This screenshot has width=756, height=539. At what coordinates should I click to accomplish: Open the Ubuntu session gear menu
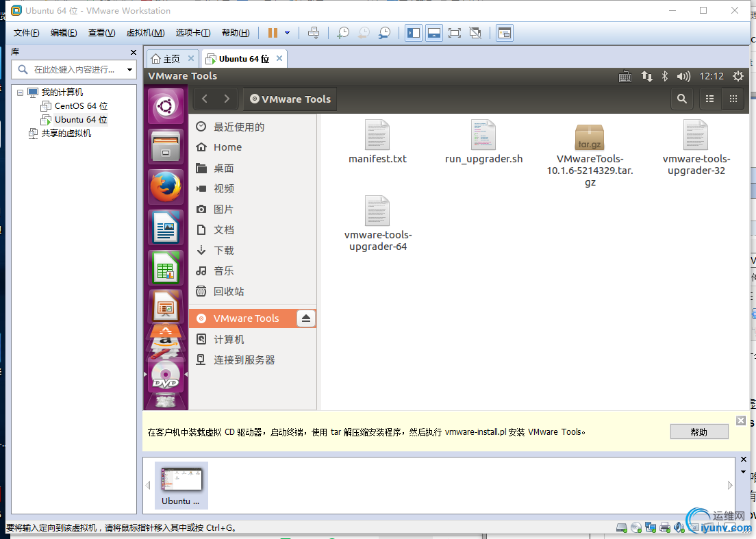pyautogui.click(x=738, y=76)
